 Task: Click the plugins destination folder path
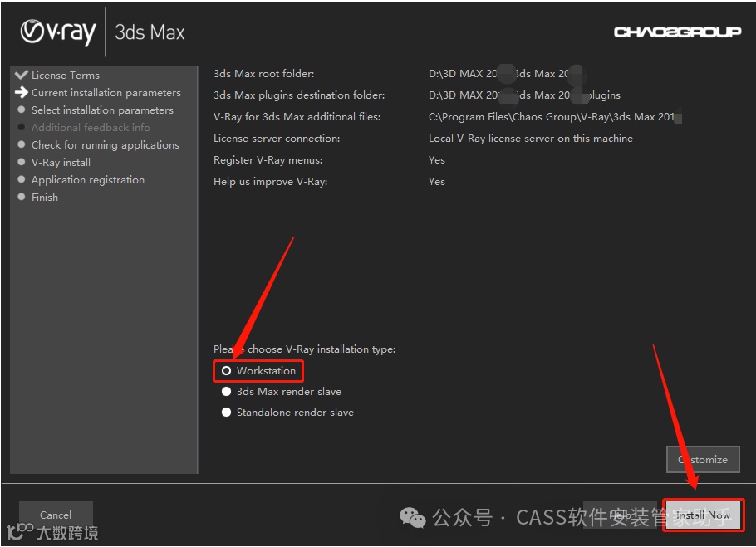tap(524, 95)
